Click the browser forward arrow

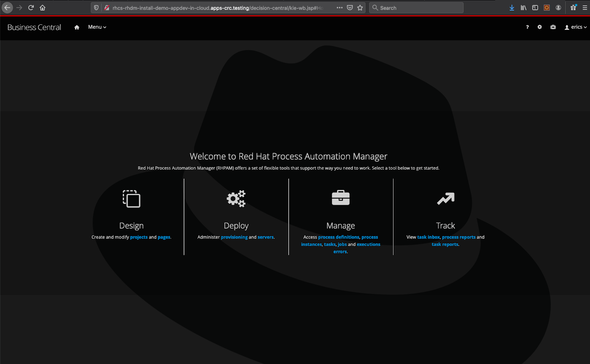pyautogui.click(x=19, y=7)
